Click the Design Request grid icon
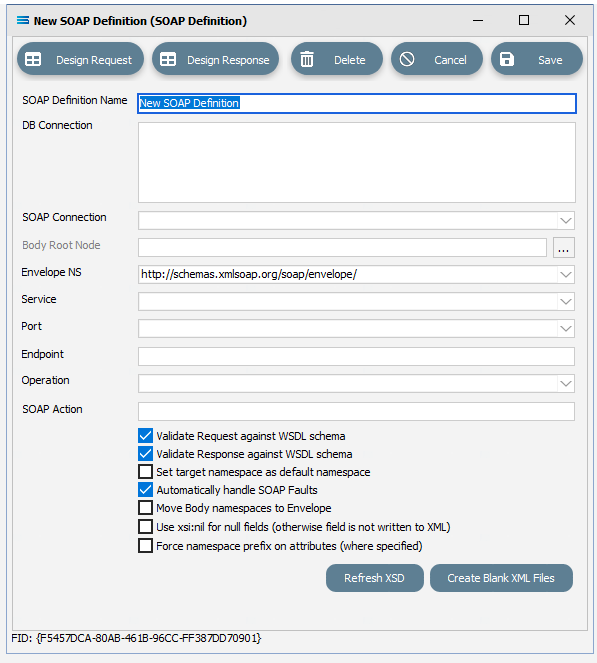This screenshot has height=663, width=597. click(x=33, y=60)
